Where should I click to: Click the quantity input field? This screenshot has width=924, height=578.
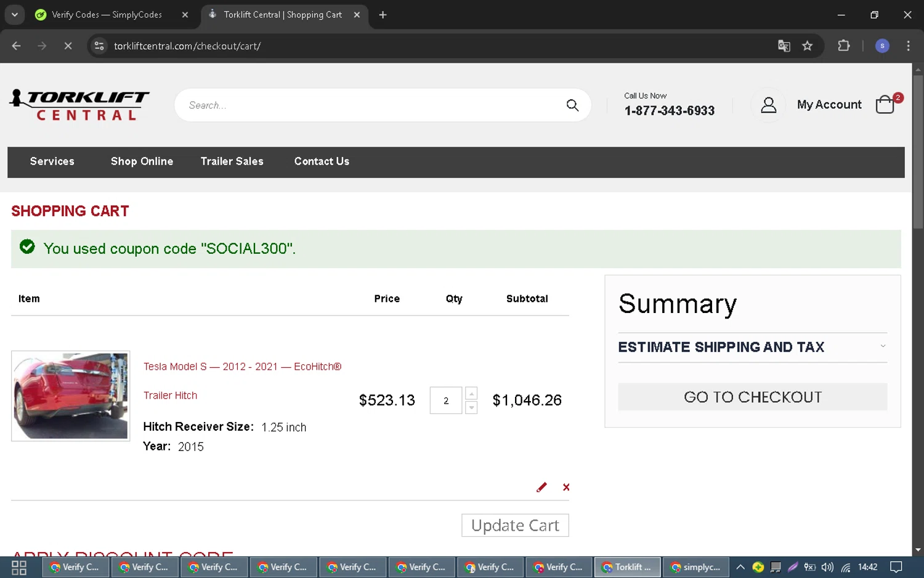(446, 401)
